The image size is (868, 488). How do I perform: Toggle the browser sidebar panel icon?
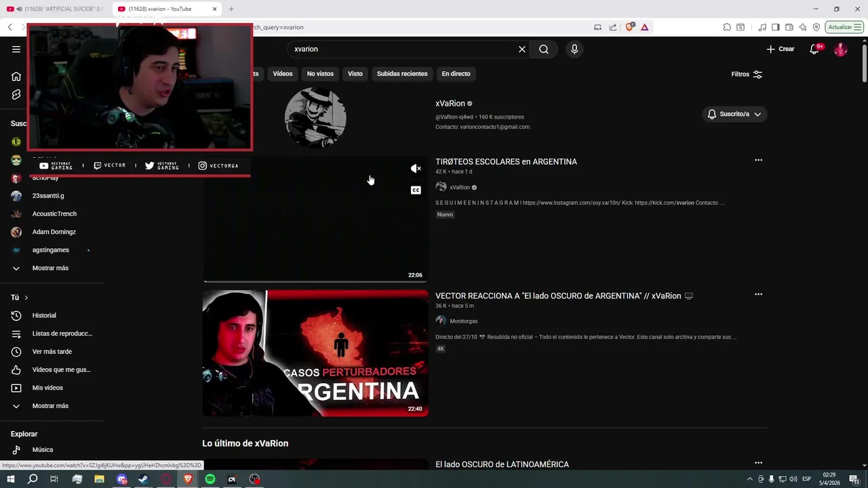click(x=776, y=27)
